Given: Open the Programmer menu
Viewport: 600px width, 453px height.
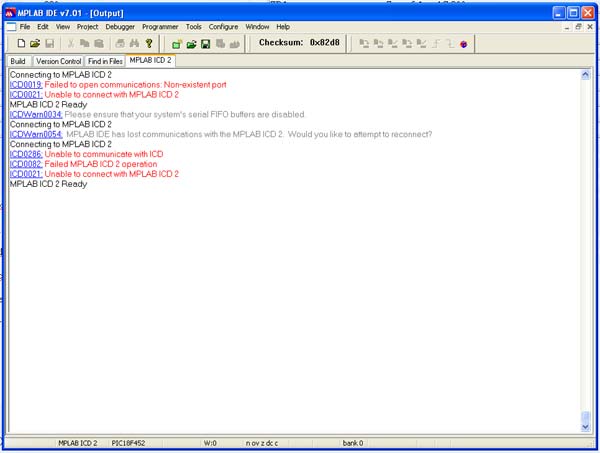Looking at the screenshot, I should click(x=160, y=27).
